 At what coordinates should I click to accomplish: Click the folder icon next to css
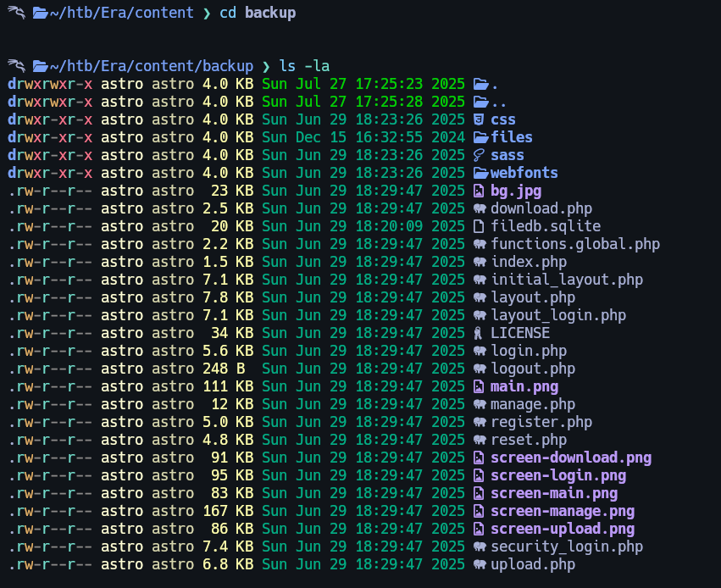tap(479, 120)
